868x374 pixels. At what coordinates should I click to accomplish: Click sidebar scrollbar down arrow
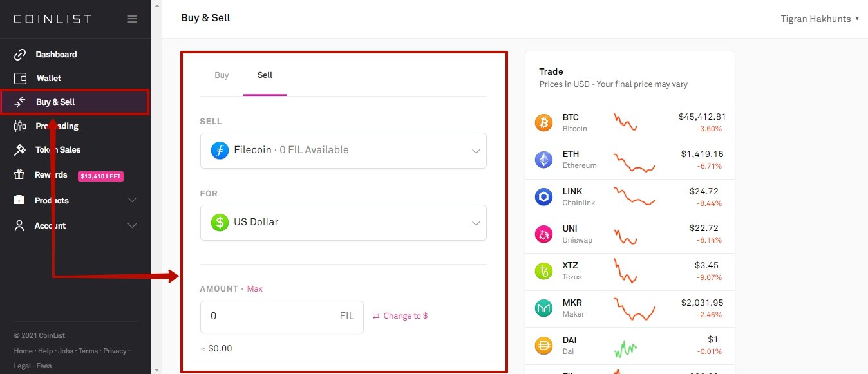[x=156, y=370]
